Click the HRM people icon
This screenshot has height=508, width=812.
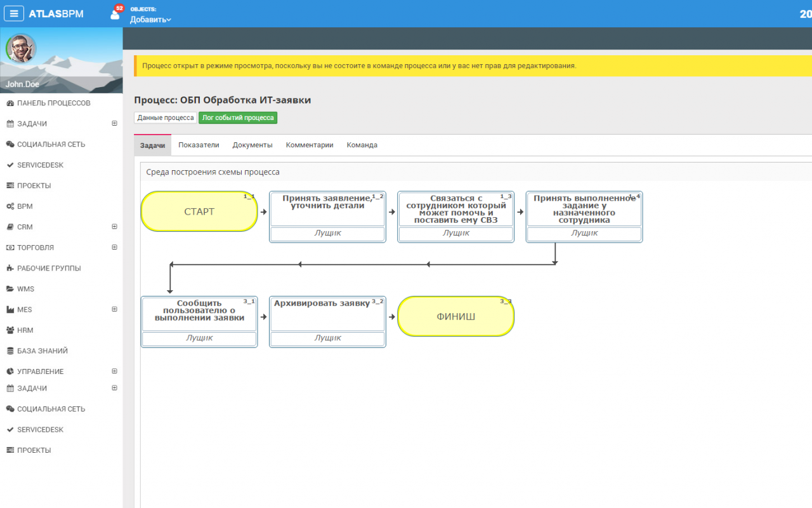(x=10, y=330)
